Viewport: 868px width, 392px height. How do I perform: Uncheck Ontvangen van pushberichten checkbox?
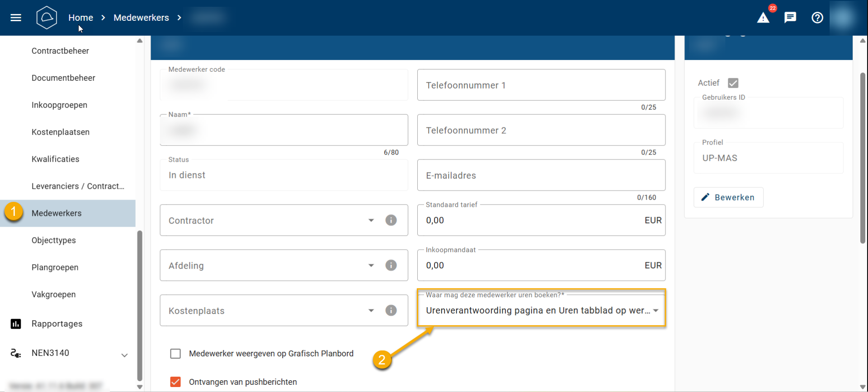(175, 382)
